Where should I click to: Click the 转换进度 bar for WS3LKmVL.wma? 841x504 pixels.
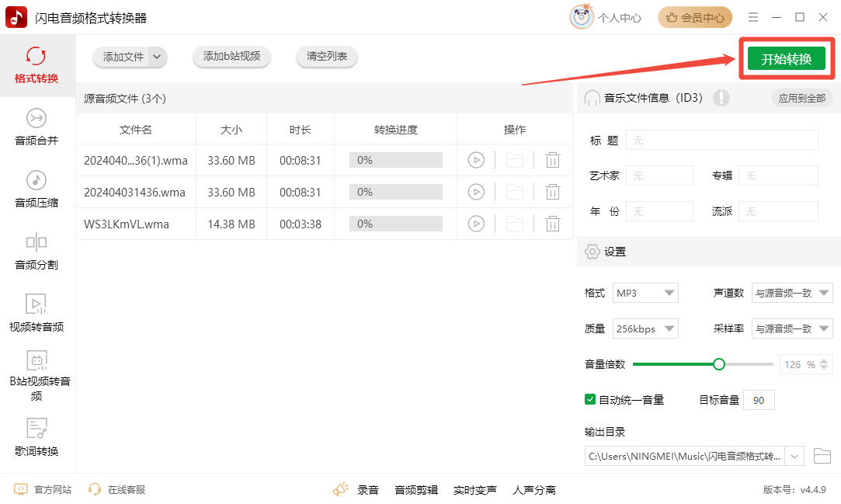click(396, 224)
